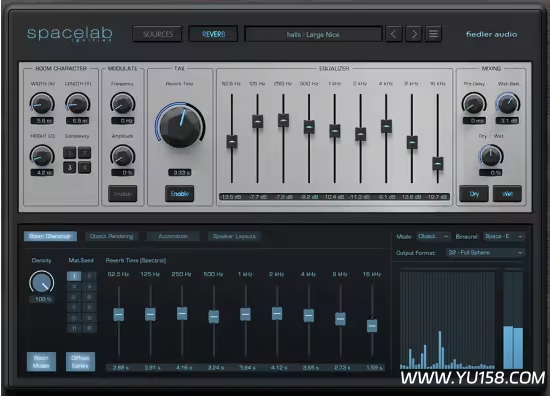Click the 1 kHz equalizer fader
Image resolution: width=550 pixels, height=396 pixels.
(x=335, y=131)
